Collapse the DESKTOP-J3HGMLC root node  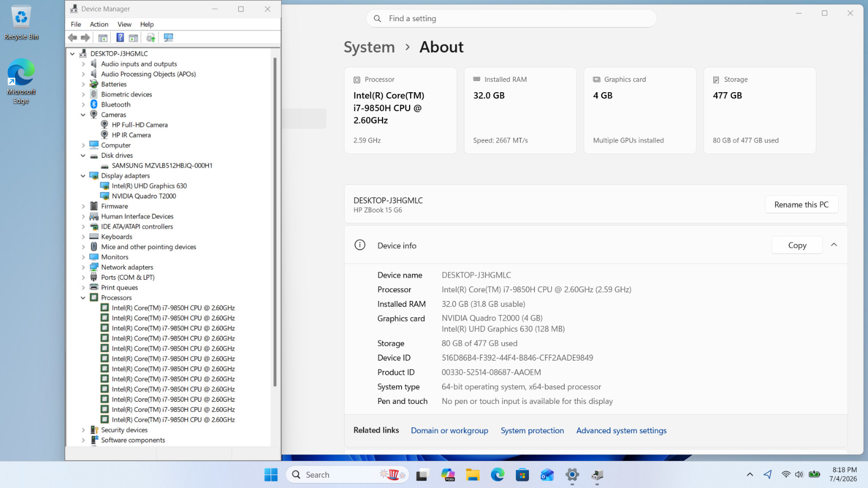[x=72, y=54]
